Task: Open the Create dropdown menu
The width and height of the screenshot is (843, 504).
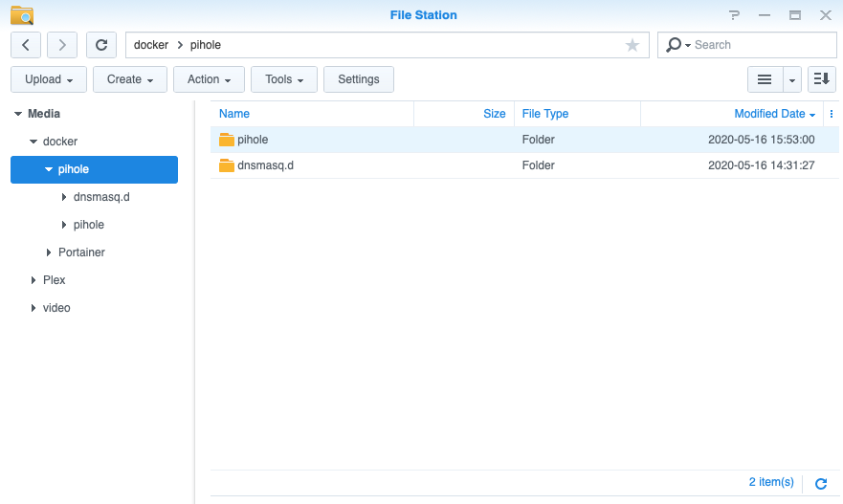Action: [130, 79]
